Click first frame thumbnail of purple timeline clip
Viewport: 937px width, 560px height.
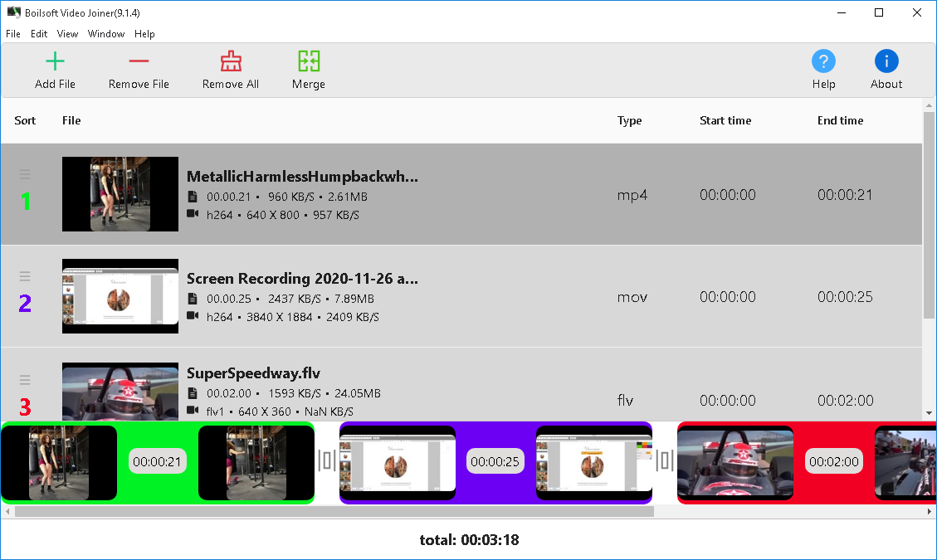click(398, 463)
